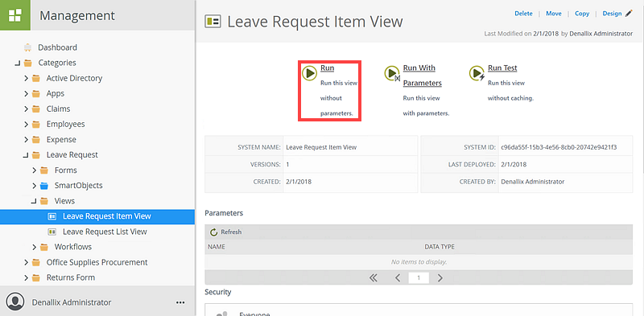Click the Views folder icon

[x=44, y=201]
